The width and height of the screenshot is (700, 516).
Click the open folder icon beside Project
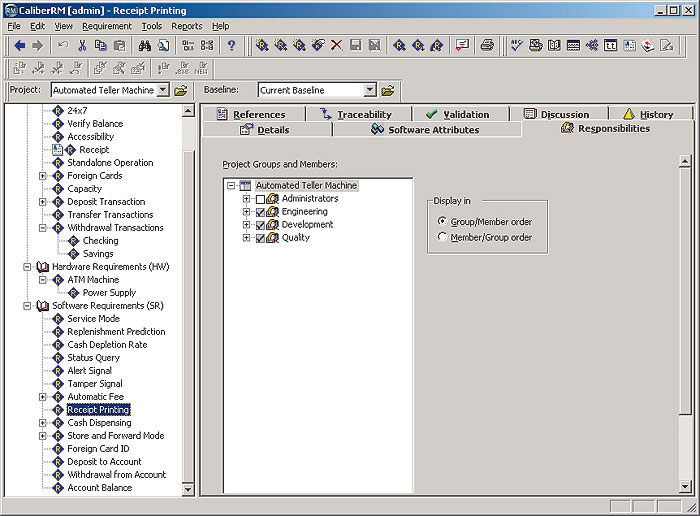pos(181,90)
